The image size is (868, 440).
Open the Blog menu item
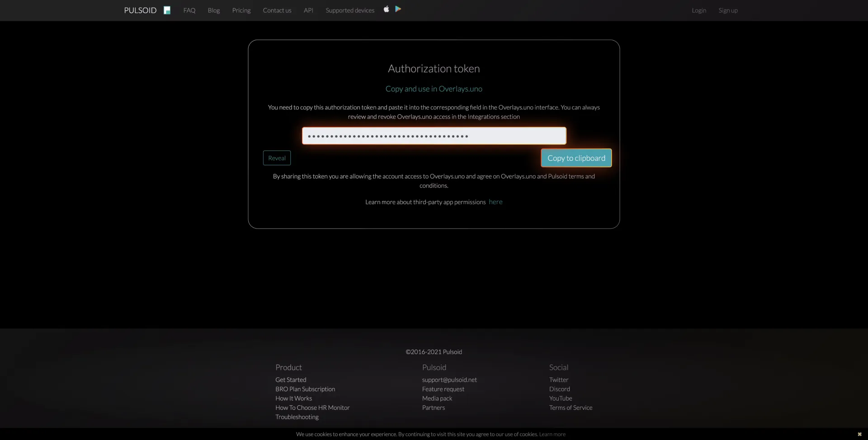pyautogui.click(x=214, y=10)
